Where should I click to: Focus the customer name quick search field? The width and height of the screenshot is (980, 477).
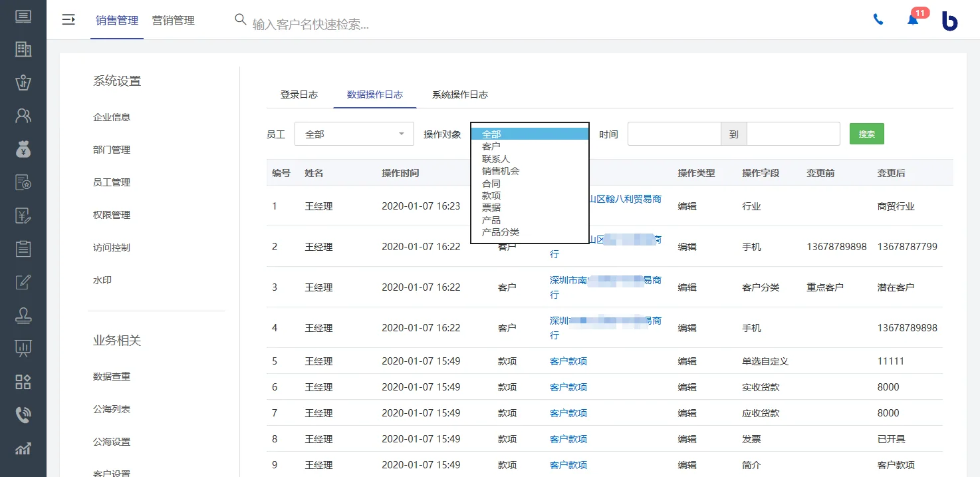(311, 24)
